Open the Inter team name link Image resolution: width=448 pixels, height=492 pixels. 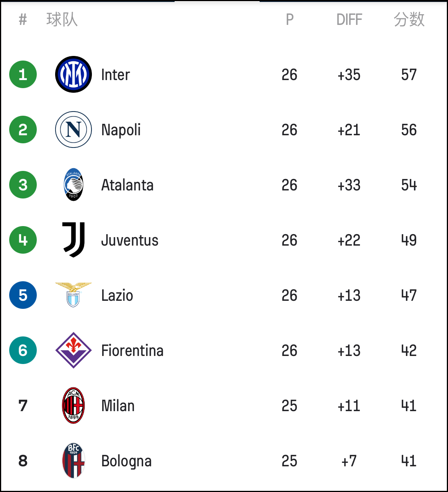click(116, 75)
